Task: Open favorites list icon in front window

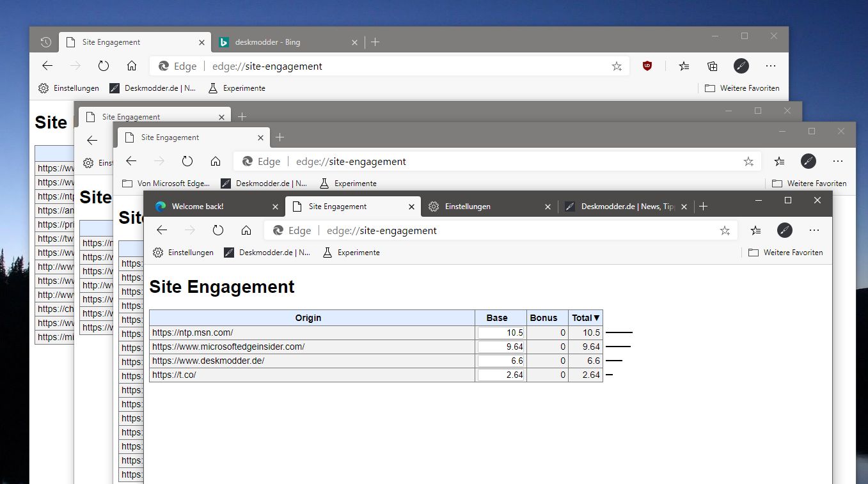Action: 756,230
